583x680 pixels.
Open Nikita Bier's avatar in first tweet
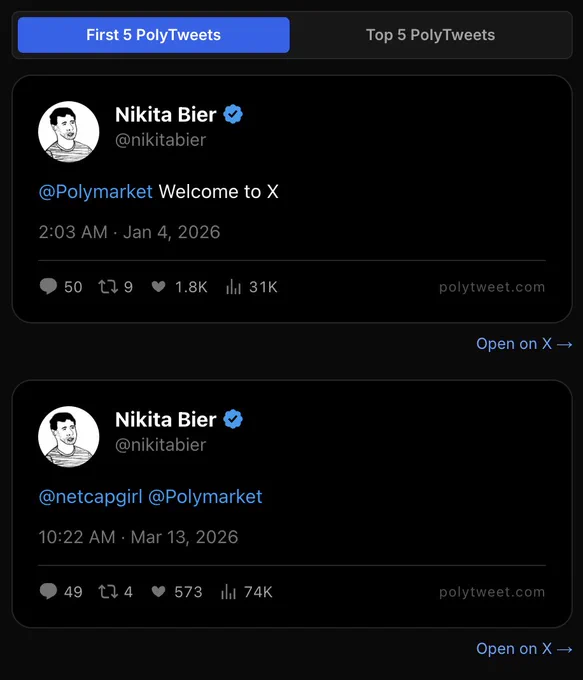69,131
